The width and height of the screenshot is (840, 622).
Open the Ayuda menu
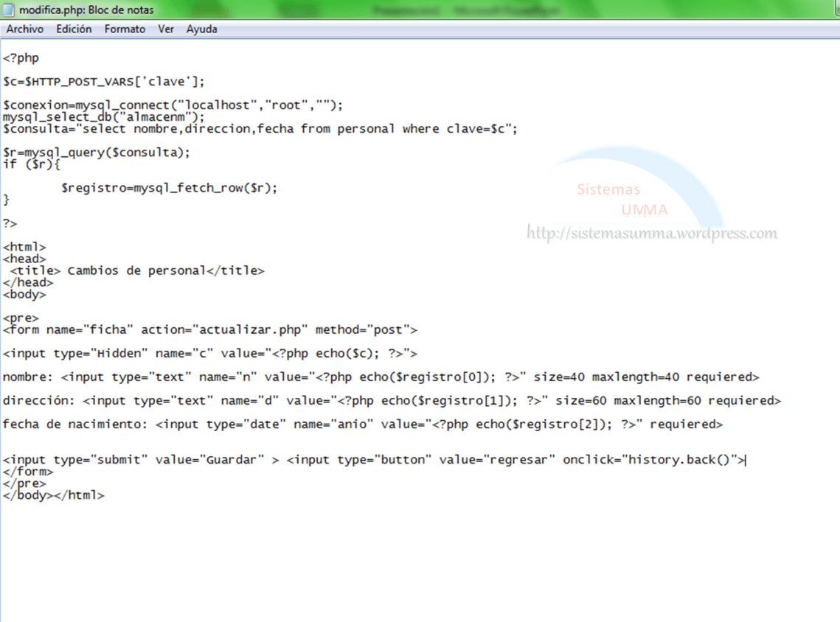coord(201,29)
